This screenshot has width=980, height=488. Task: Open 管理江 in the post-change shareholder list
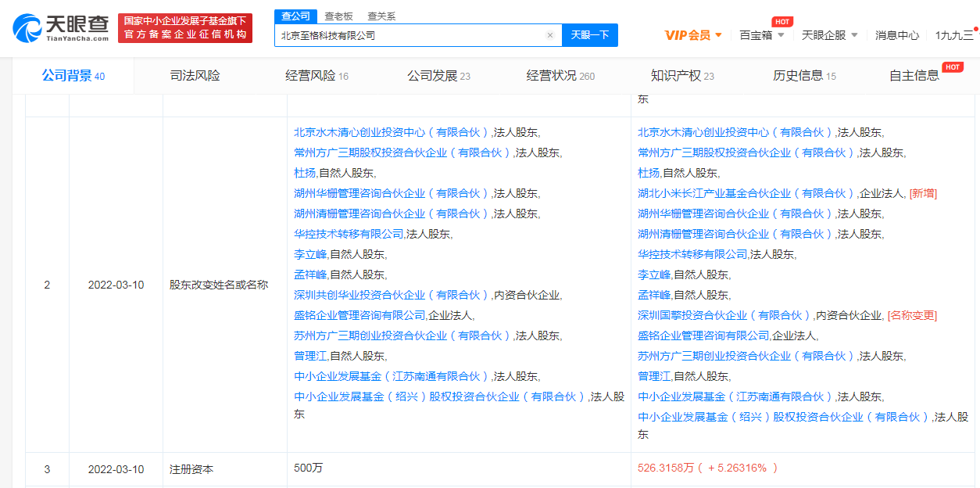click(x=654, y=376)
